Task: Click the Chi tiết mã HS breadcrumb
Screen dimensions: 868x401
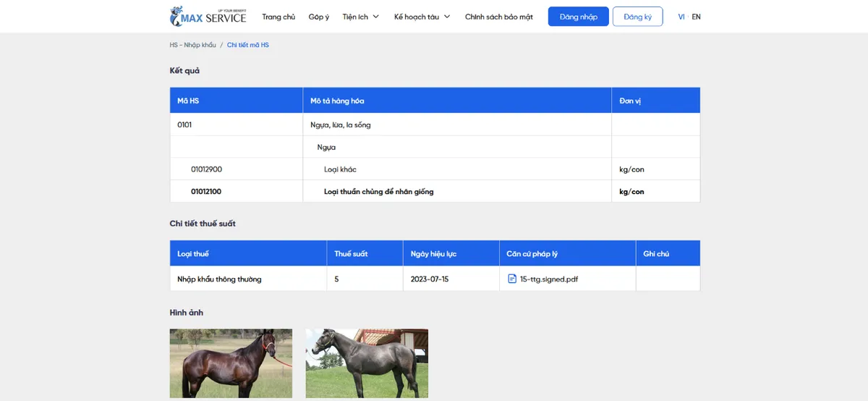Action: coord(247,45)
